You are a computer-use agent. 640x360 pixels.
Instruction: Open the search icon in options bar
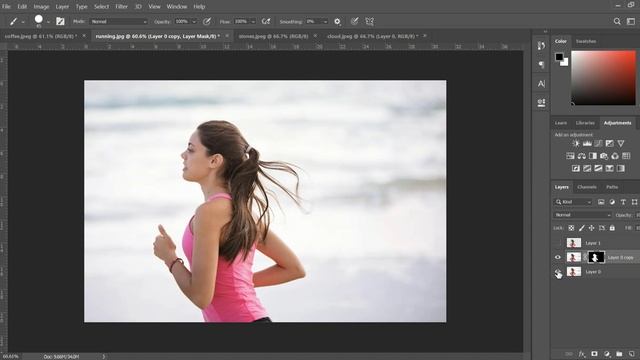point(617,22)
